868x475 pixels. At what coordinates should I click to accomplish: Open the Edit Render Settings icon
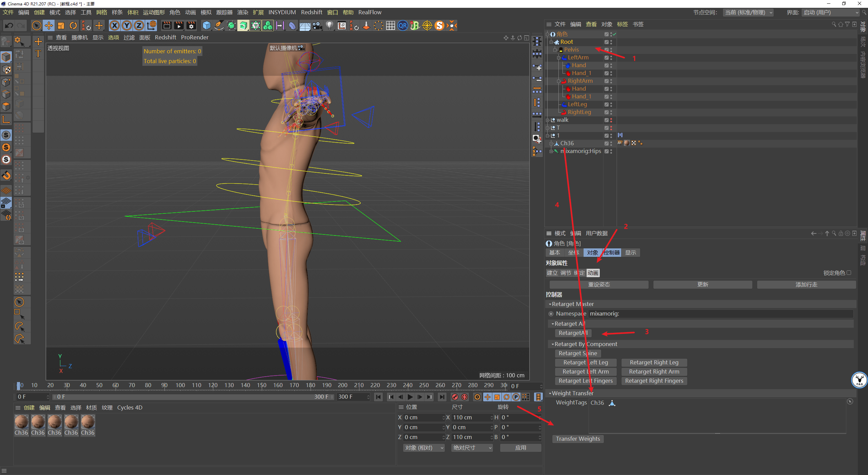click(x=191, y=25)
